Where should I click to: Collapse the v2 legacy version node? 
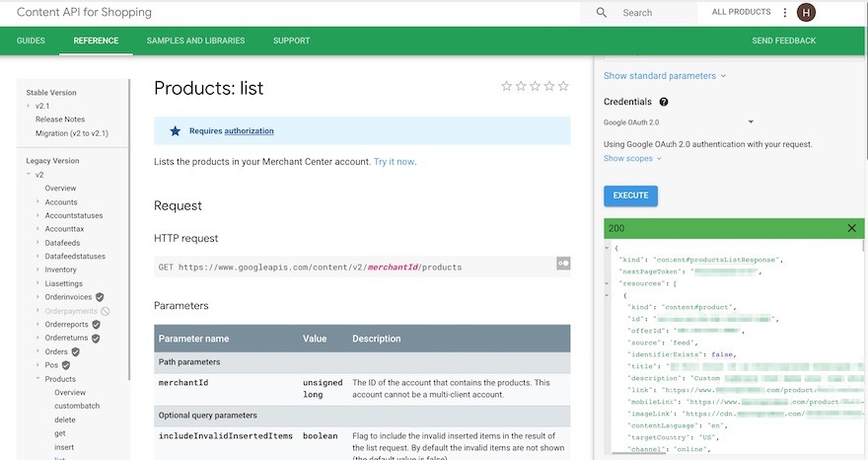point(29,174)
